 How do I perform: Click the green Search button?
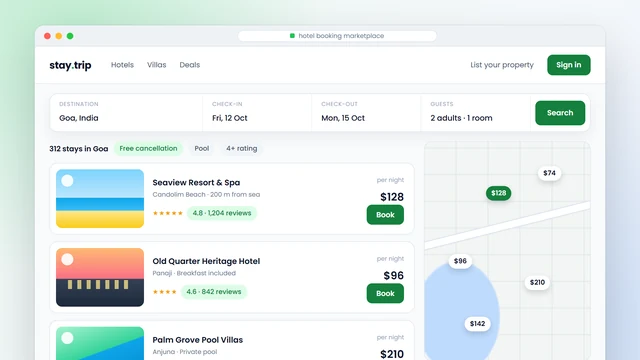560,113
